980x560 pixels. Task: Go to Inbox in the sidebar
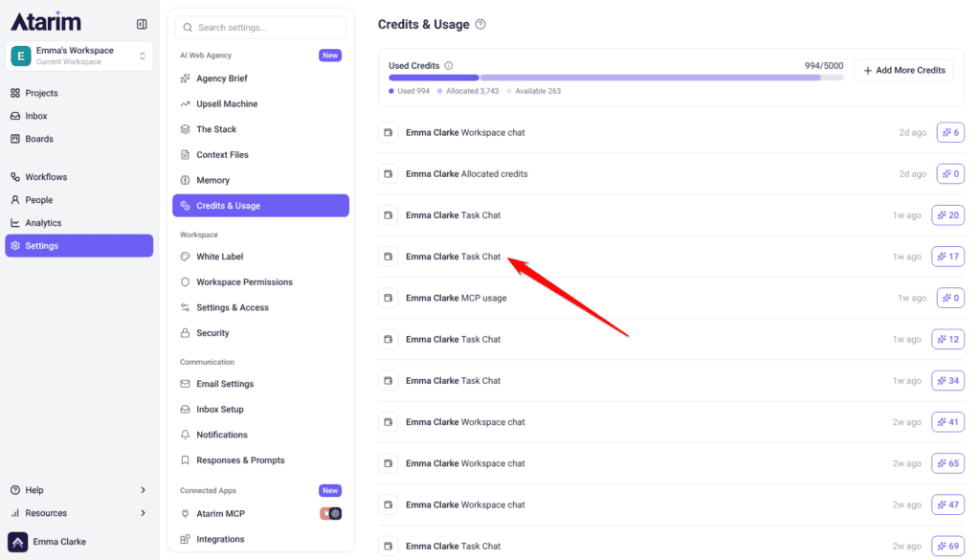pos(35,116)
